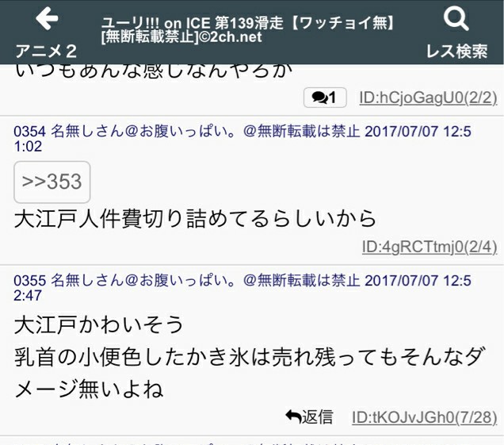Tap the [無断転載禁止]©2ch.net subtitle
The height and width of the screenshot is (445, 504).
coord(181,36)
